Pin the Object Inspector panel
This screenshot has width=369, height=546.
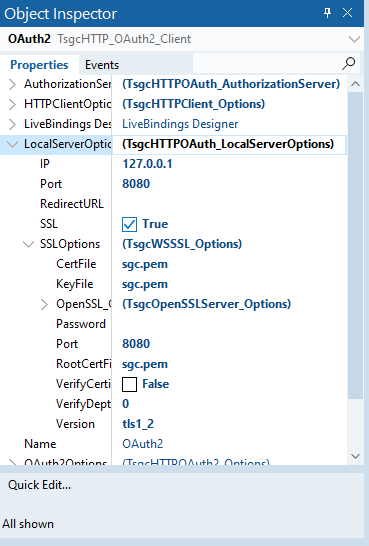(327, 13)
